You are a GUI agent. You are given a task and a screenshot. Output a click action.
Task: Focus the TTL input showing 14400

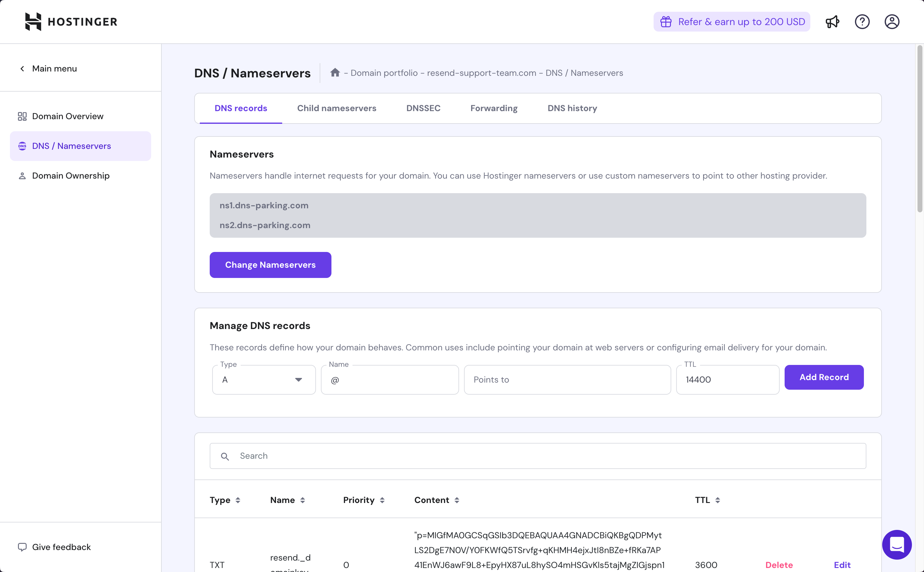point(727,379)
